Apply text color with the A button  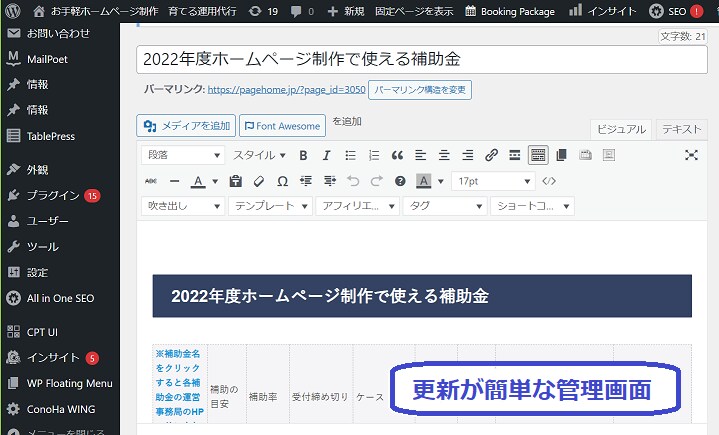[198, 181]
